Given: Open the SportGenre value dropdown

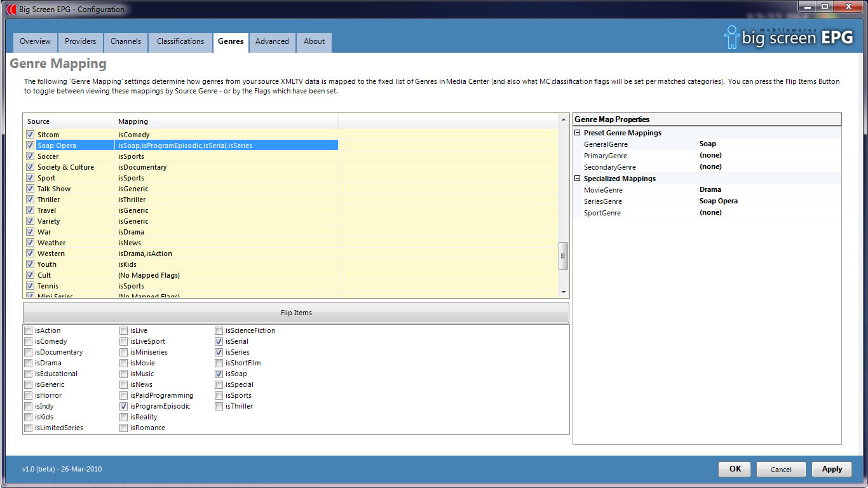Looking at the screenshot, I should 769,213.
